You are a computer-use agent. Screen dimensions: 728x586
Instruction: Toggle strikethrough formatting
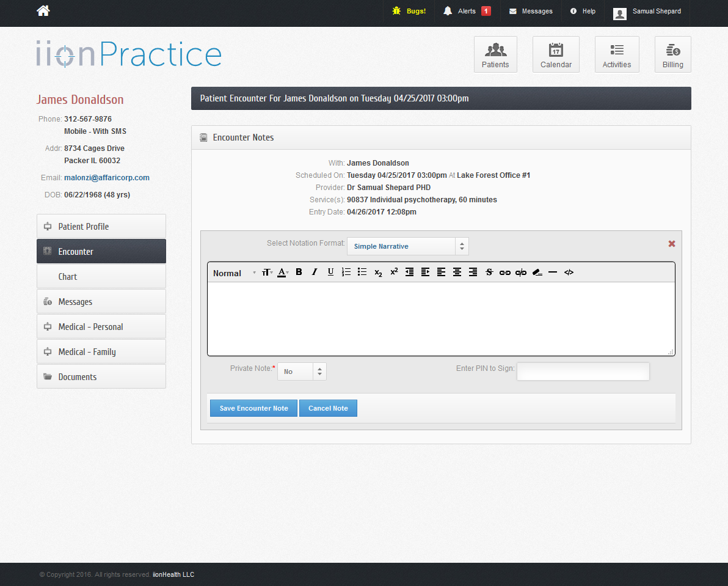[489, 273]
